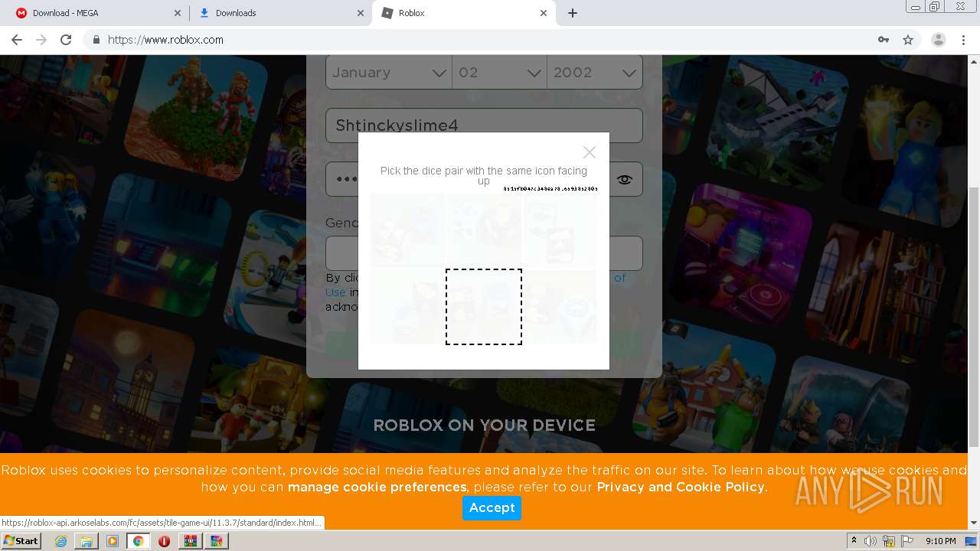The width and height of the screenshot is (980, 551).
Task: Open the Chrome three-dot menu
Action: pos(963,40)
